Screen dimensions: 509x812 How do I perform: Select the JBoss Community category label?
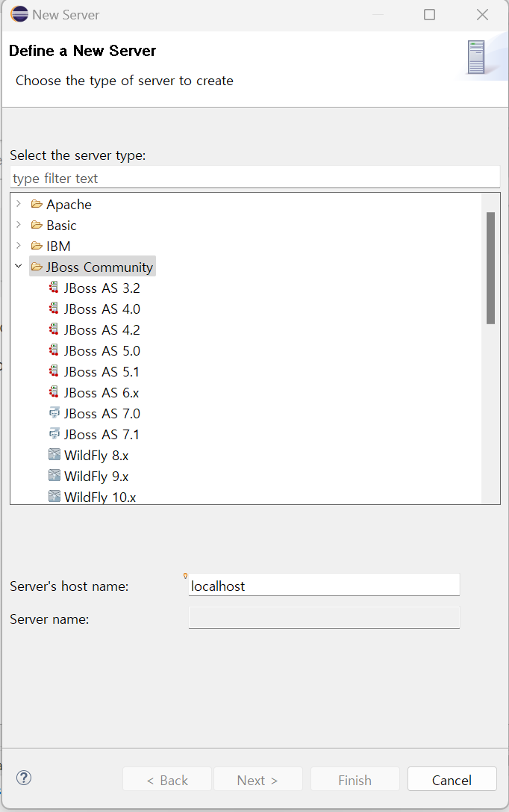(99, 267)
